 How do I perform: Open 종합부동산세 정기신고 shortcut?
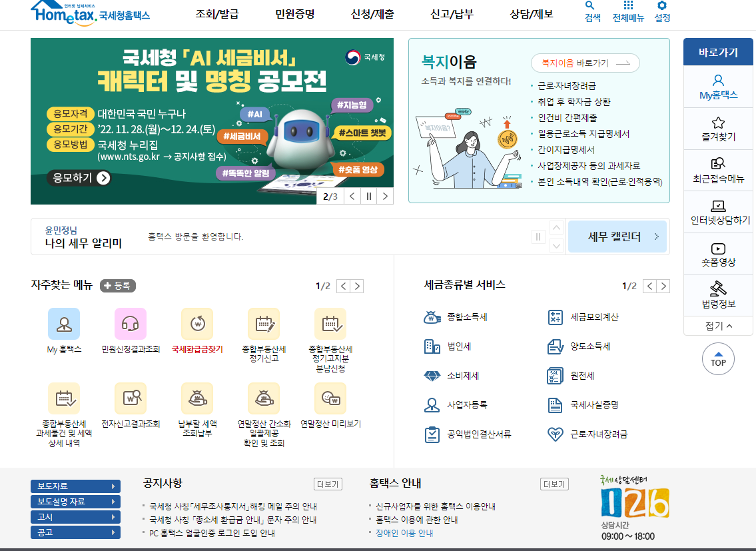tap(264, 324)
